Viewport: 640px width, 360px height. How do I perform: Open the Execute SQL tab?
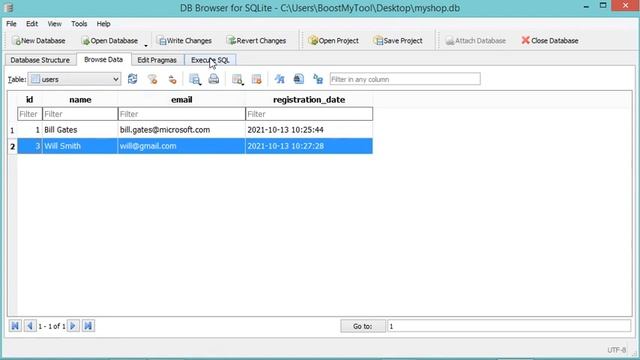210,60
